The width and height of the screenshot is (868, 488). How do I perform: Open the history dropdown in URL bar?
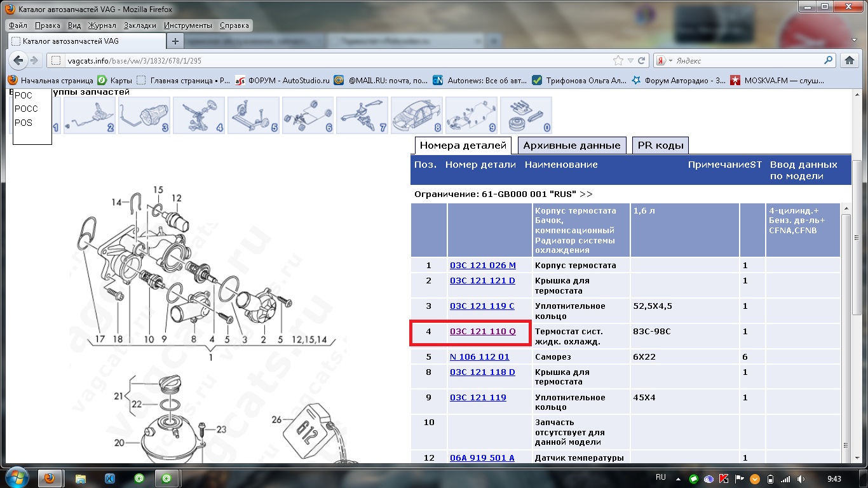(630, 61)
